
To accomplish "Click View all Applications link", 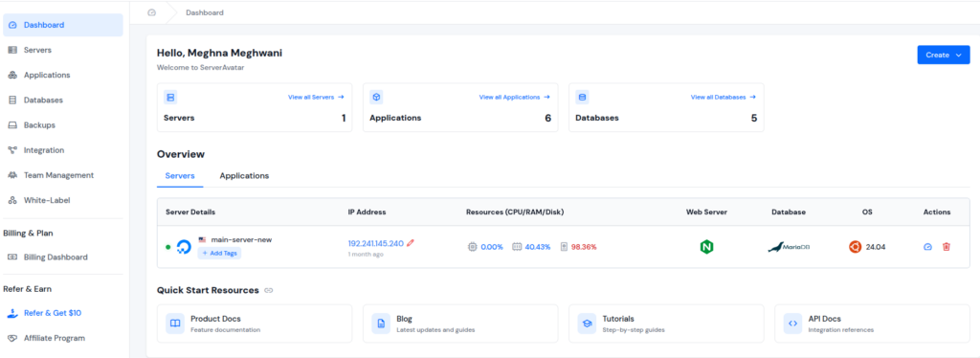I will 514,97.
